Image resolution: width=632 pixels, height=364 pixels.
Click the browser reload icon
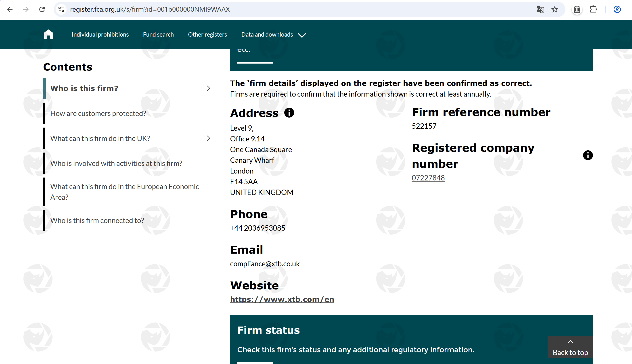(42, 10)
